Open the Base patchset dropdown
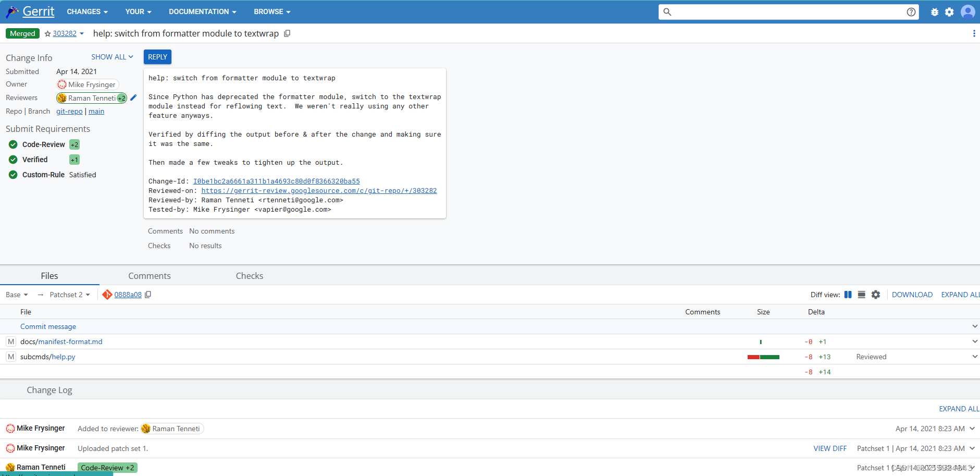The height and width of the screenshot is (476, 980). [17, 295]
